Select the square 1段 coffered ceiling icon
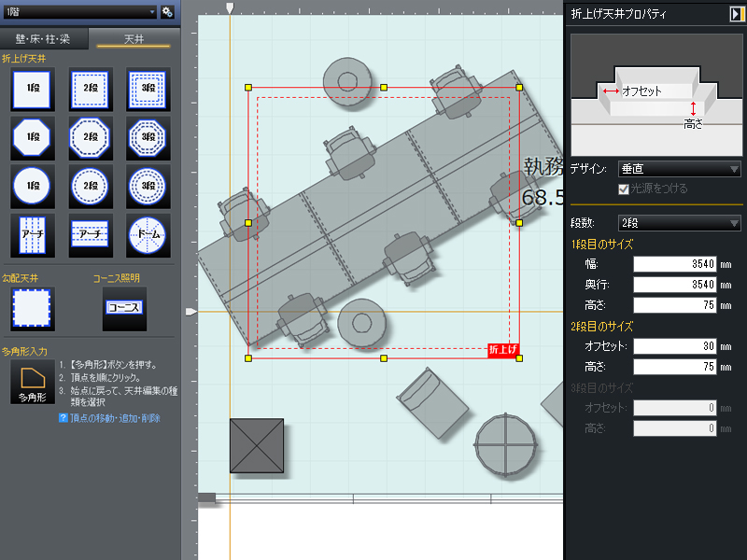747x560 pixels. point(33,89)
